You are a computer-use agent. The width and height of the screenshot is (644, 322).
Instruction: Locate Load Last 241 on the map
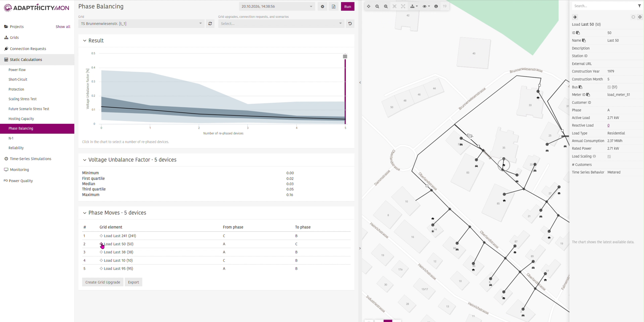click(x=101, y=236)
